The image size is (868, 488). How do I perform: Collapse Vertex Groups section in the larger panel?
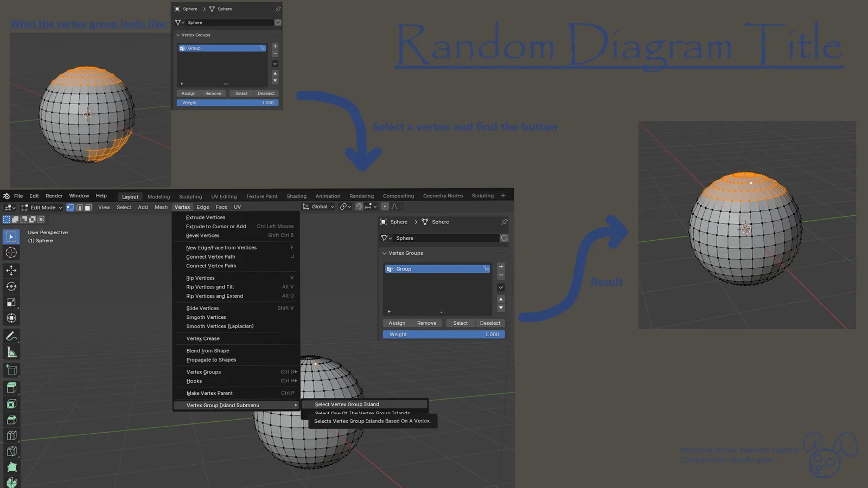click(385, 253)
